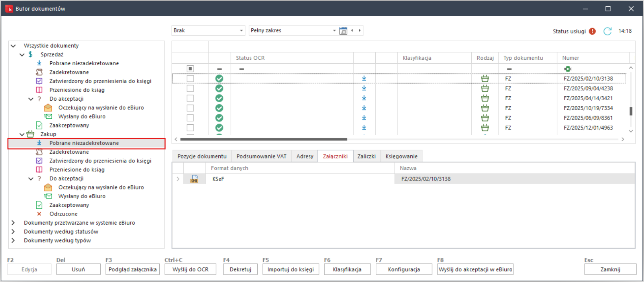Open the calendar date picker icon
Image resolution: width=644 pixels, height=282 pixels.
(x=343, y=31)
